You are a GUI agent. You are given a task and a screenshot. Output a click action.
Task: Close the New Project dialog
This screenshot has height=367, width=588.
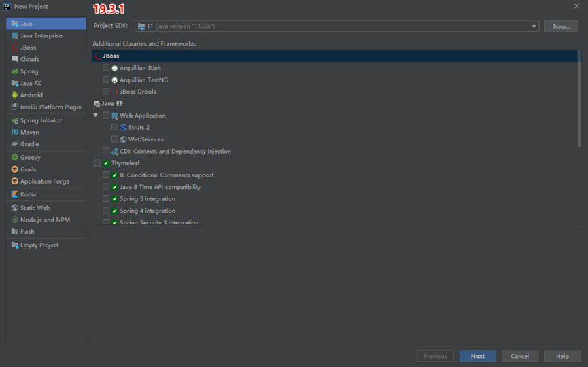point(576,6)
